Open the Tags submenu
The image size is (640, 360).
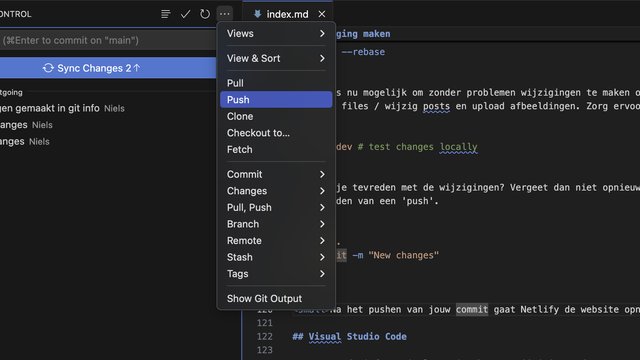coord(276,274)
